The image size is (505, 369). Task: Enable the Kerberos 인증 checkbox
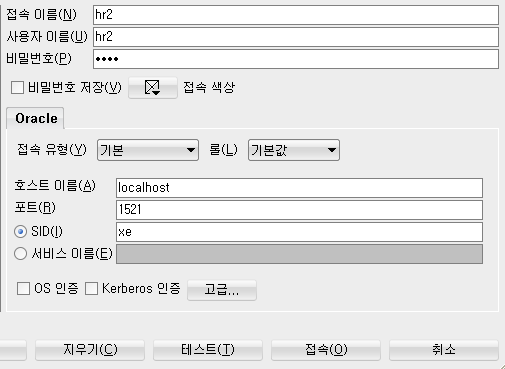coord(91,288)
